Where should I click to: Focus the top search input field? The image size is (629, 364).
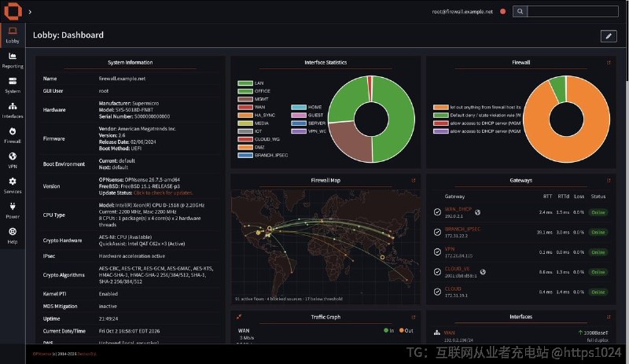point(573,11)
